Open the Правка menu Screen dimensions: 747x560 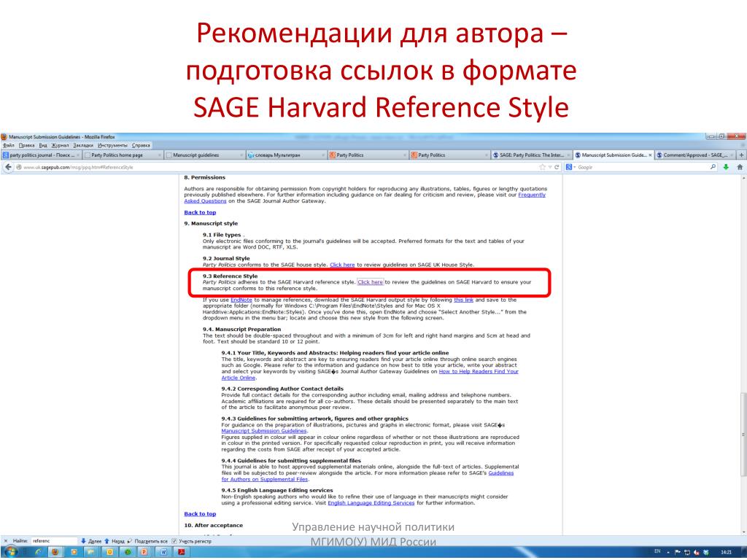[27, 145]
